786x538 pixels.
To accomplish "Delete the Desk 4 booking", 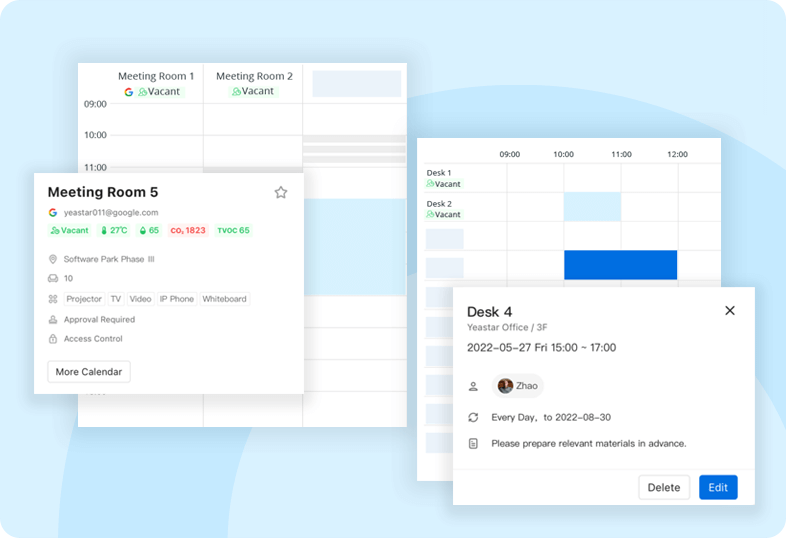I will pos(664,487).
